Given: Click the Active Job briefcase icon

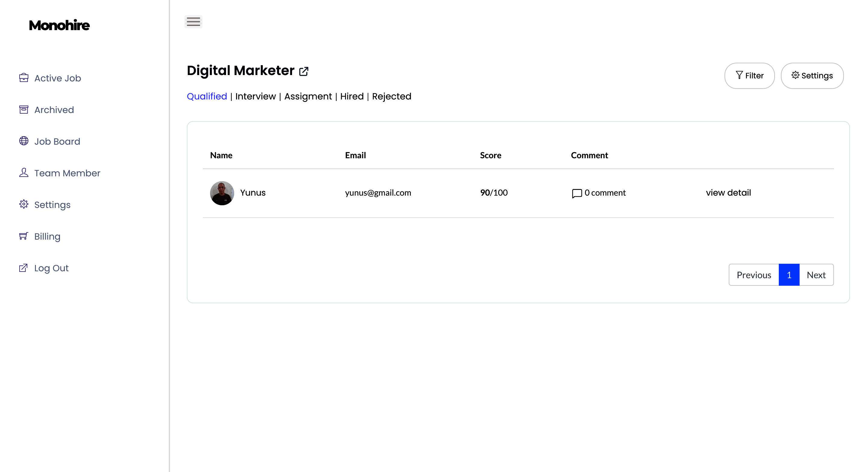Looking at the screenshot, I should [24, 78].
